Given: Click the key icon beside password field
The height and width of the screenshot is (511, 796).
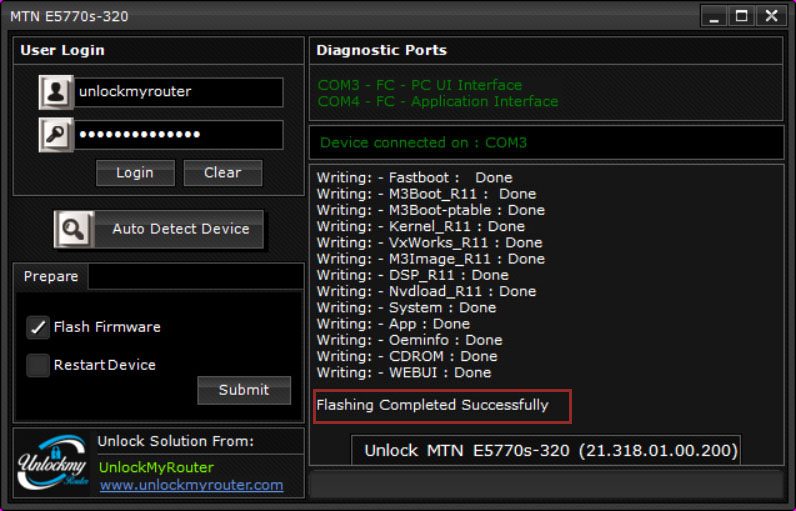Looking at the screenshot, I should [56, 134].
